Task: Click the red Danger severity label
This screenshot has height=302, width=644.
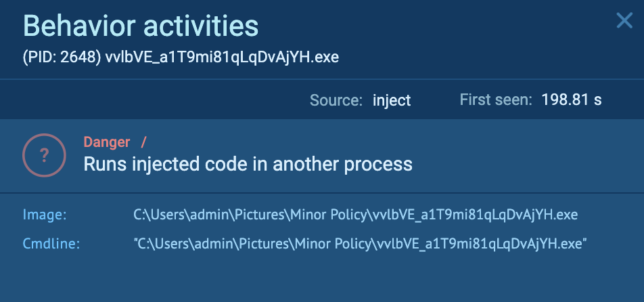Action: click(x=106, y=142)
